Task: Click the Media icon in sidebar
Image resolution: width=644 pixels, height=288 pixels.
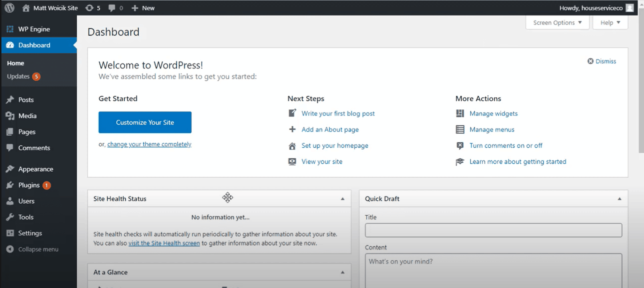Action: coord(10,115)
